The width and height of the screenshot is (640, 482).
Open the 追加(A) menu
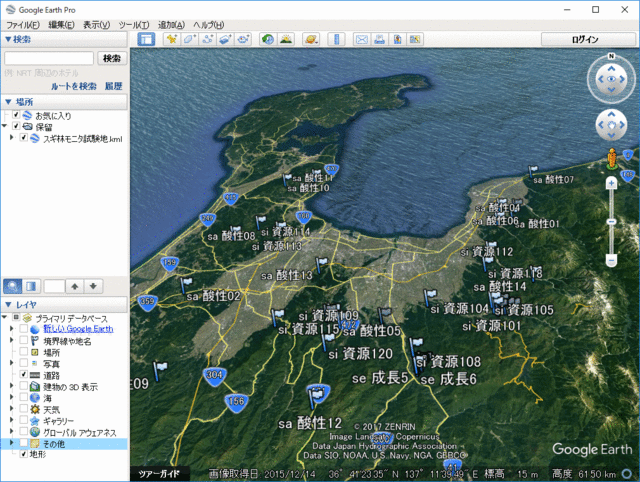point(171,25)
